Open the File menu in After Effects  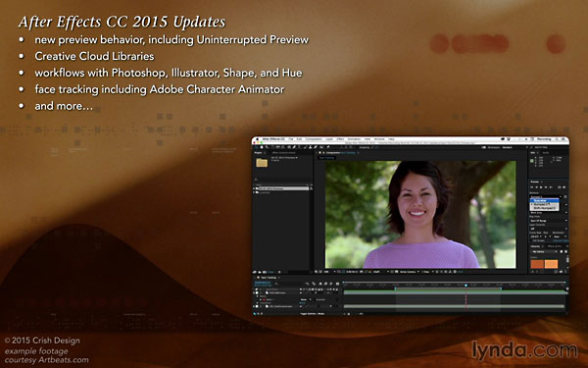pos(291,139)
